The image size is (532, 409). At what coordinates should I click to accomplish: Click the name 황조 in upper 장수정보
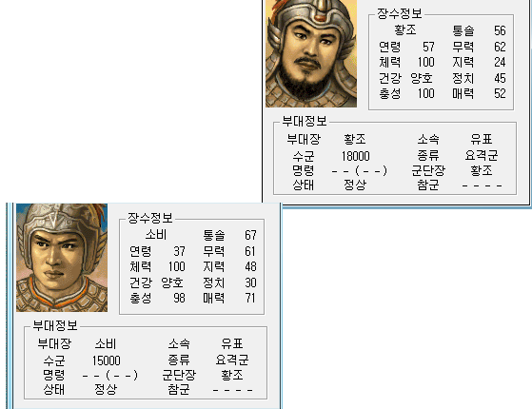[405, 29]
